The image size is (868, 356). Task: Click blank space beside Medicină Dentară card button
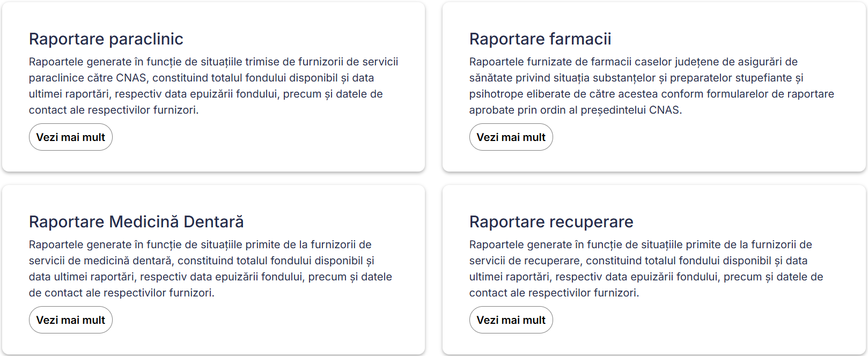coord(258,320)
